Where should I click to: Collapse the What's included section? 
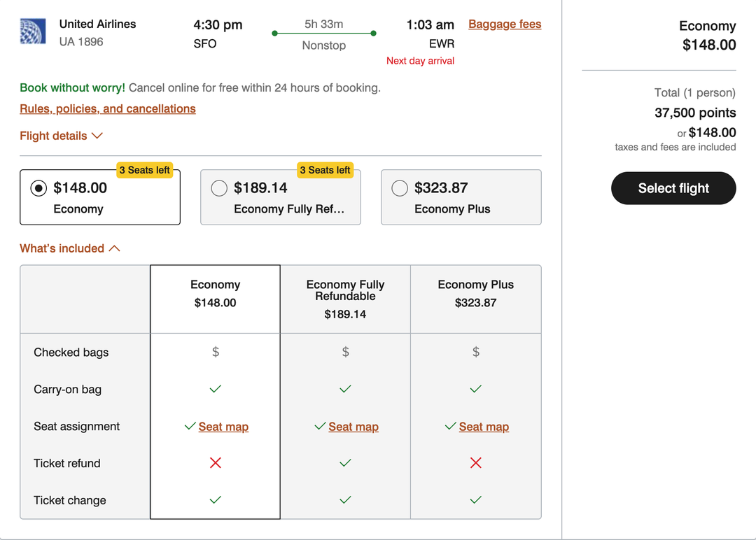70,248
